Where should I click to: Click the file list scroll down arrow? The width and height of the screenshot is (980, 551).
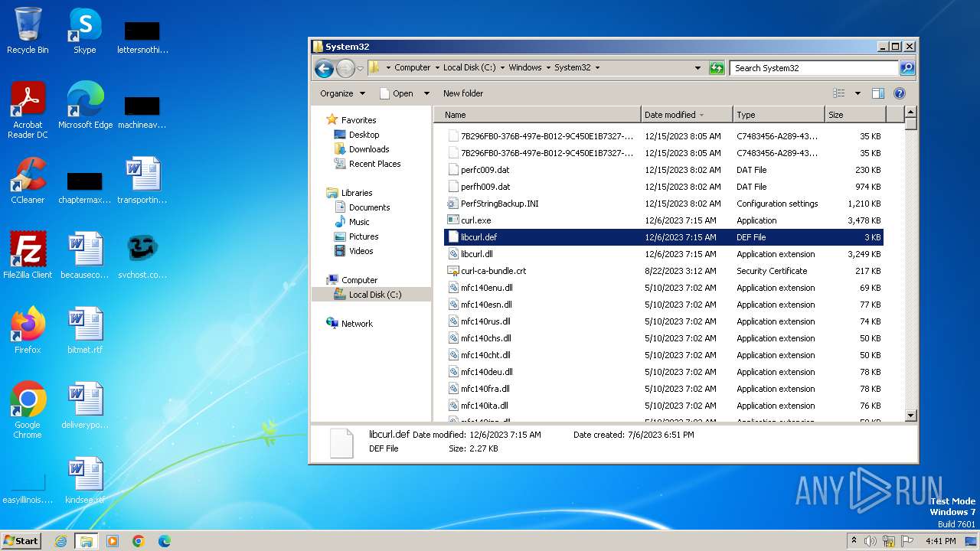[910, 416]
